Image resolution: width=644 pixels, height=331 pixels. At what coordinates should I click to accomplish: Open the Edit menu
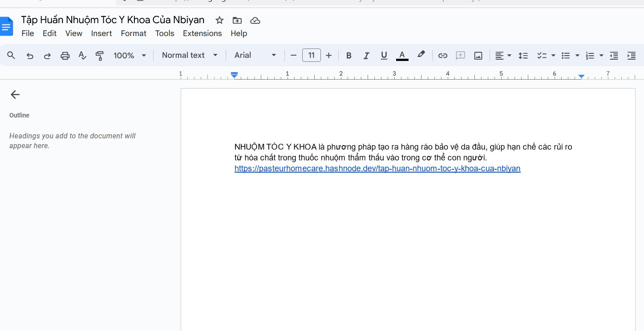pyautogui.click(x=49, y=33)
